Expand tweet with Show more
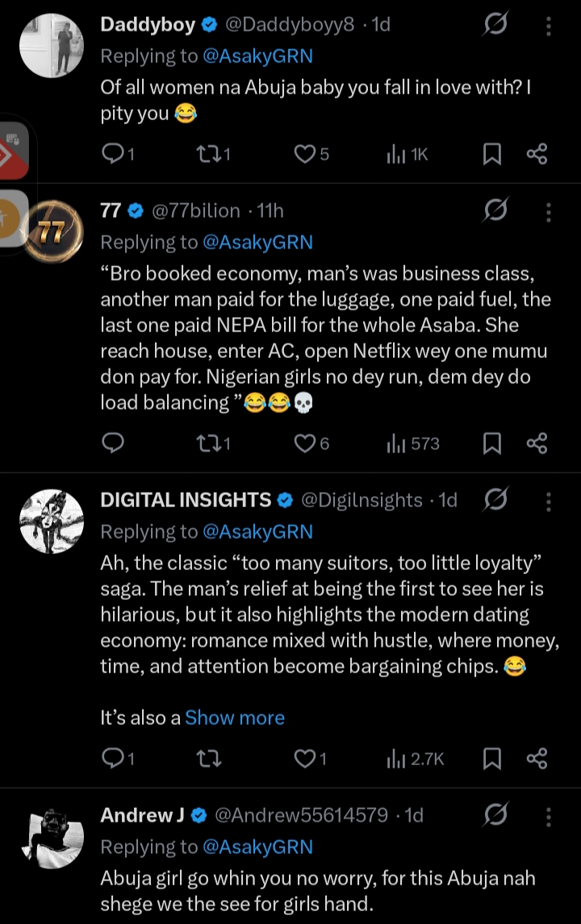The width and height of the screenshot is (581, 924). coord(234,718)
